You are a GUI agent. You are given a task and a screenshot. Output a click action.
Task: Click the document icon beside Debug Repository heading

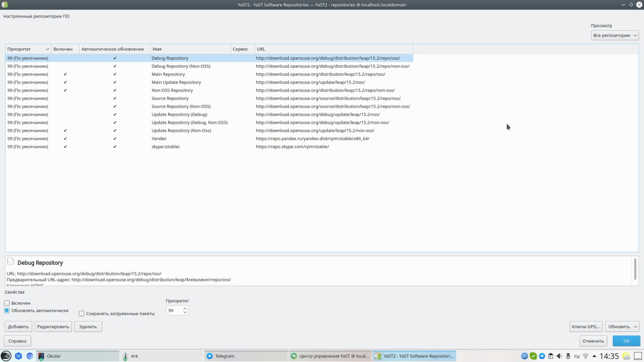coord(11,261)
